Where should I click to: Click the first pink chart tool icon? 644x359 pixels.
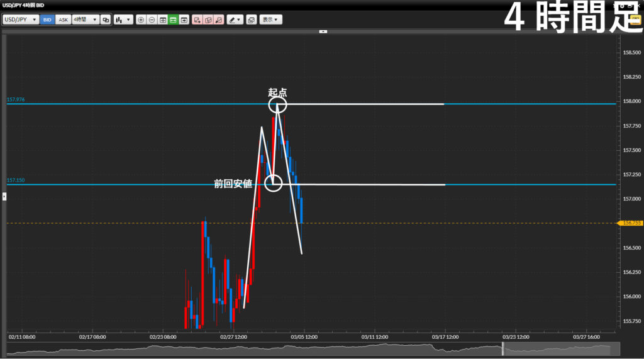[197, 19]
